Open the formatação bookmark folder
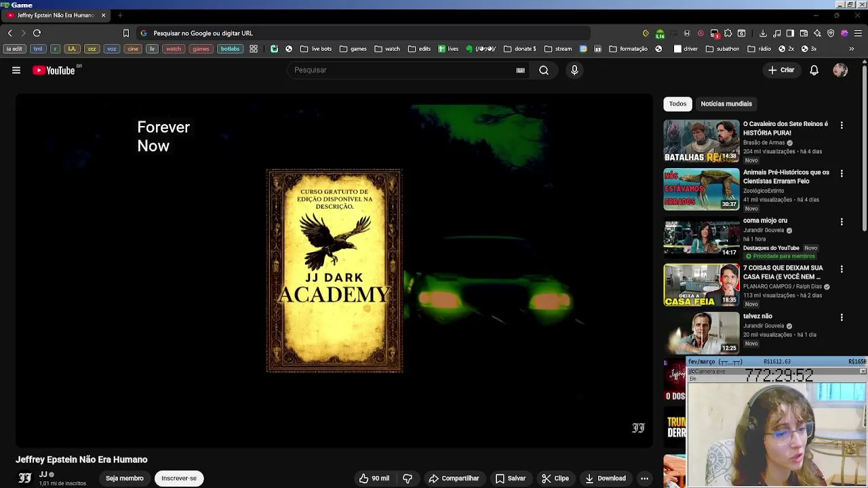868x488 pixels. click(x=629, y=49)
